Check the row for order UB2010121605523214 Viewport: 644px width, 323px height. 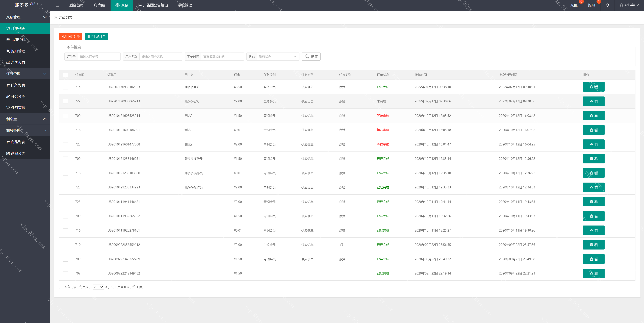click(x=65, y=116)
